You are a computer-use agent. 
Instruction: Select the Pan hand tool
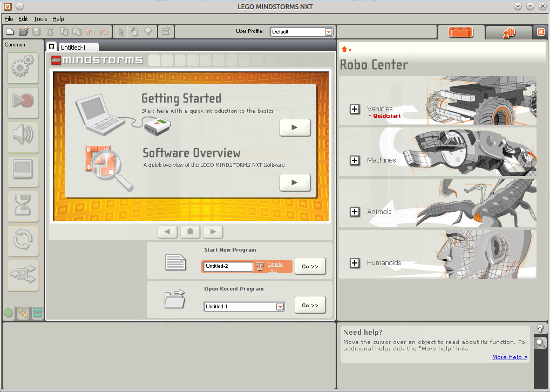pos(134,32)
